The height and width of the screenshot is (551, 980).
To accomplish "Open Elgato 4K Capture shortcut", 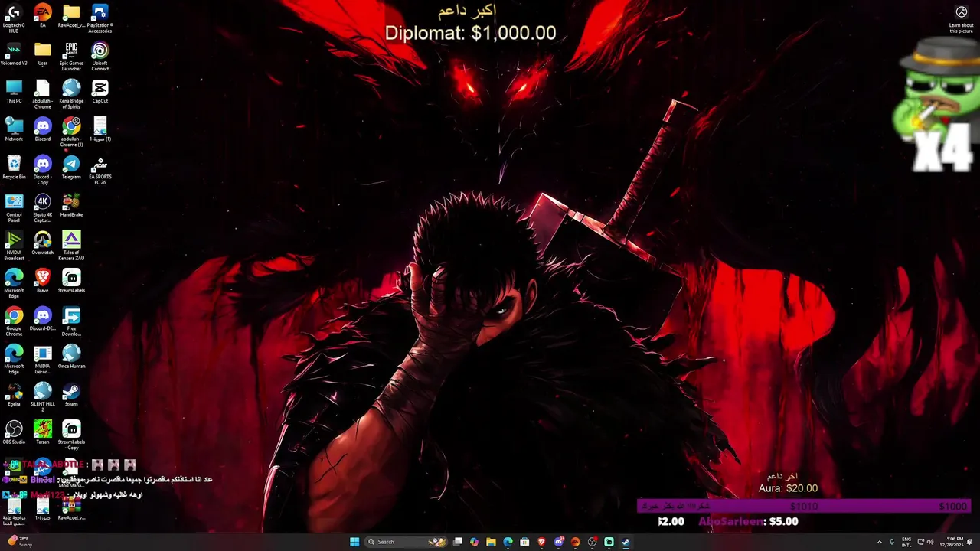I will pyautogui.click(x=43, y=208).
